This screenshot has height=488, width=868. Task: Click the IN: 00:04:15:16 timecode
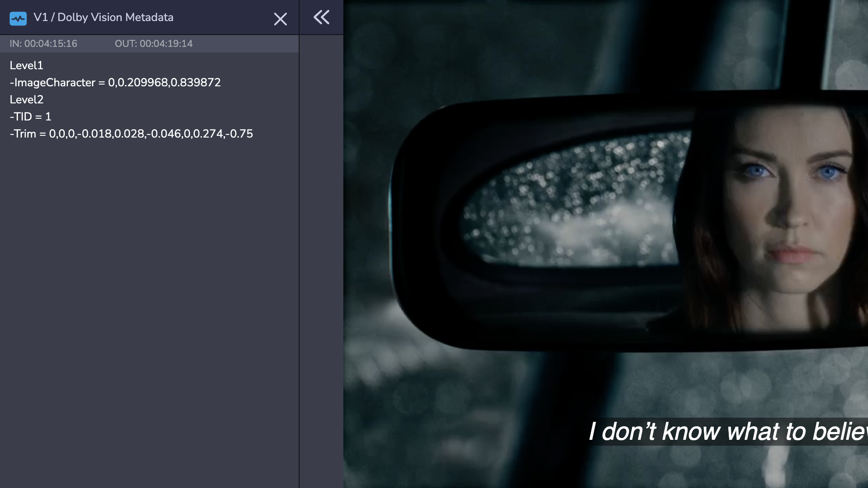43,44
